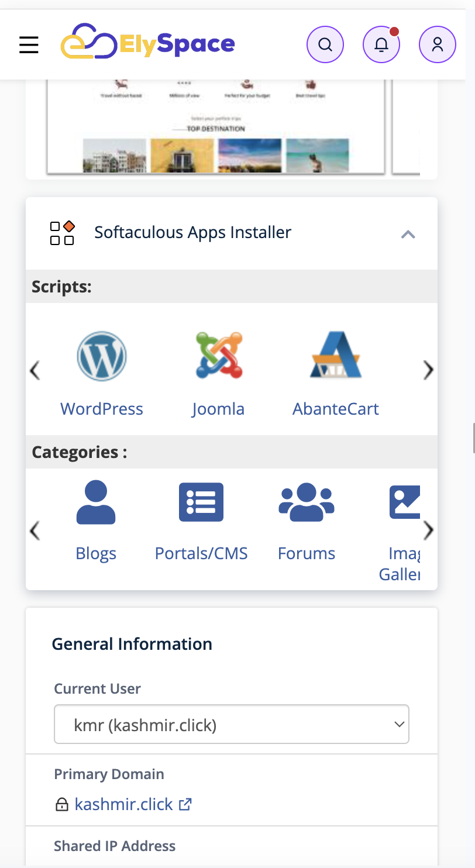Screen dimensions: 475x868
Task: Open the Current User dropdown
Action: point(232,724)
